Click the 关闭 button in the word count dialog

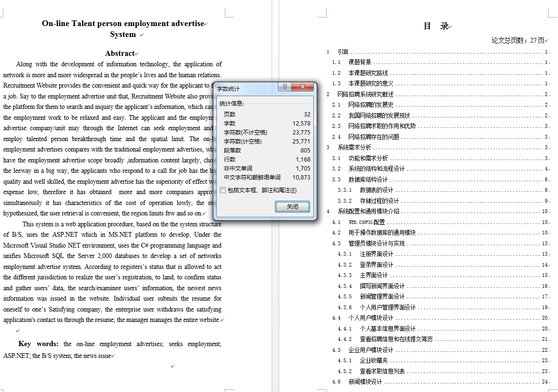292,206
